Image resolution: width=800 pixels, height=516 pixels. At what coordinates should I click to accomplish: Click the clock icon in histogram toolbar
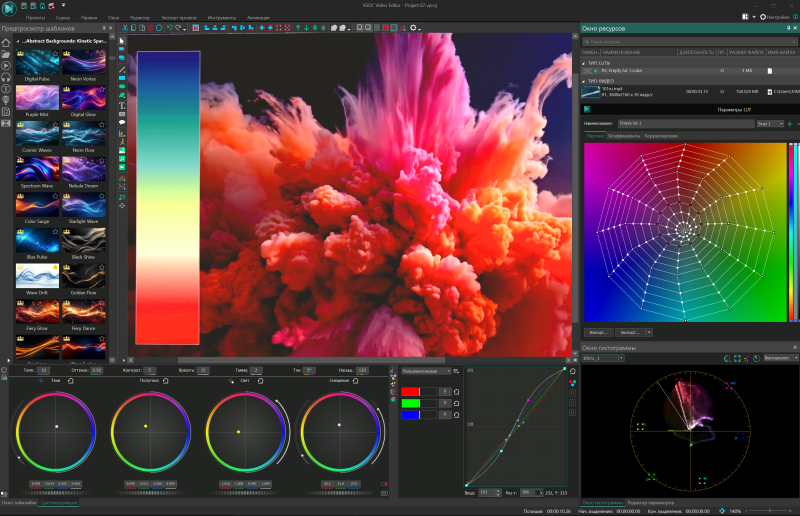point(757,358)
